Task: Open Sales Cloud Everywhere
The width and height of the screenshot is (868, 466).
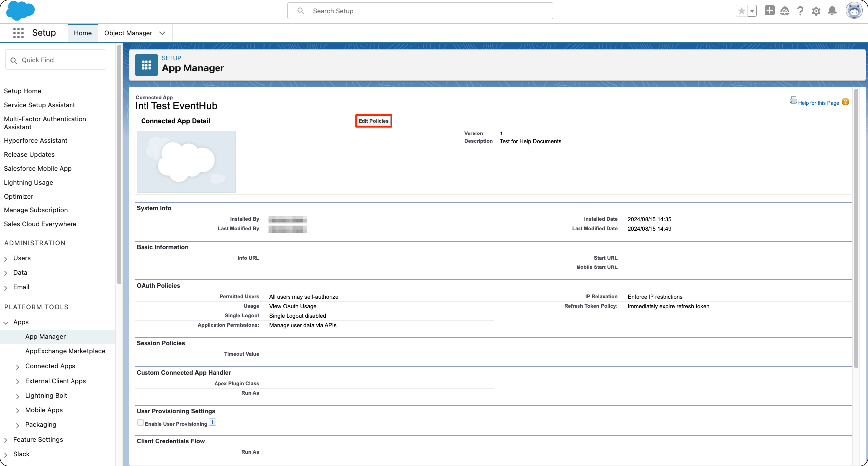Action: coord(40,224)
